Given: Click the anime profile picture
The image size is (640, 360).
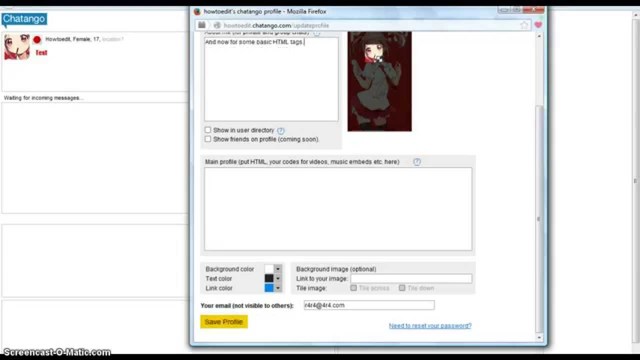Looking at the screenshot, I should (380, 82).
